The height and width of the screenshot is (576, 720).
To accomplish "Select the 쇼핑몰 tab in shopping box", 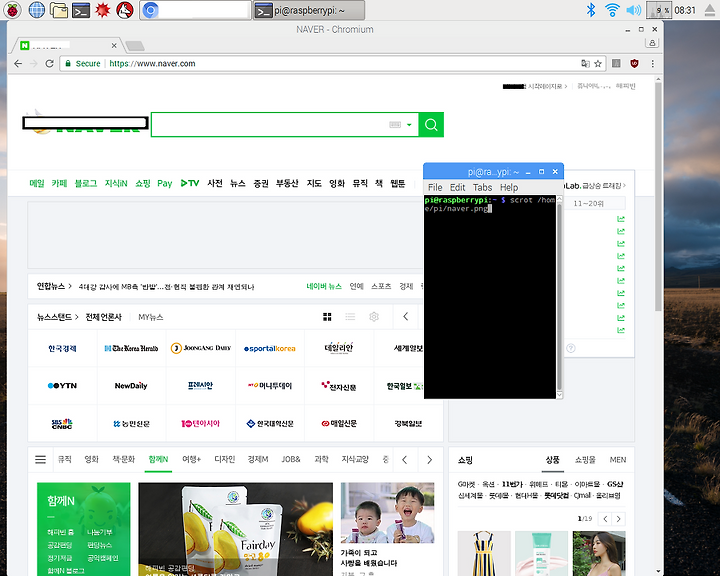I will click(x=585, y=459).
